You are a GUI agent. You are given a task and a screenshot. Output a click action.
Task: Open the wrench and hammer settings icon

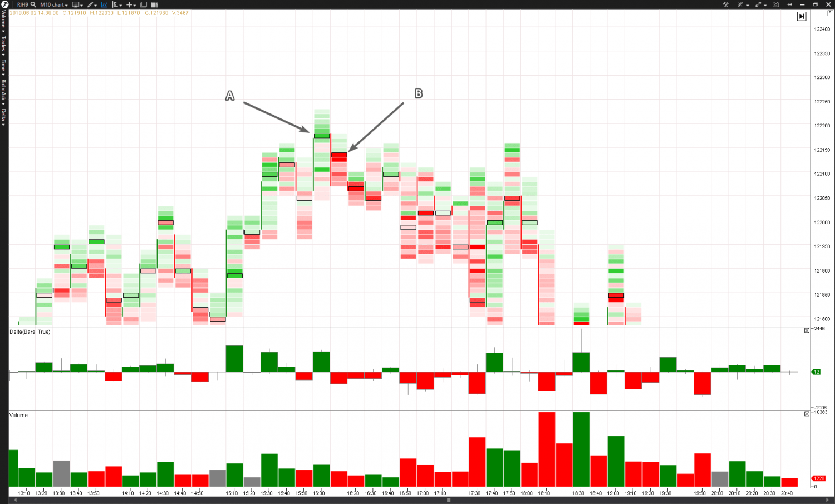tap(726, 4)
